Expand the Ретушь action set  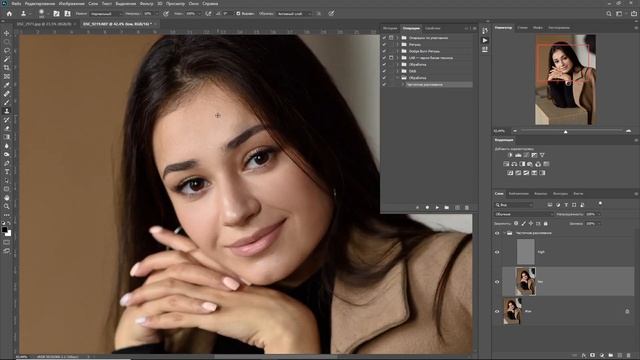[398, 44]
